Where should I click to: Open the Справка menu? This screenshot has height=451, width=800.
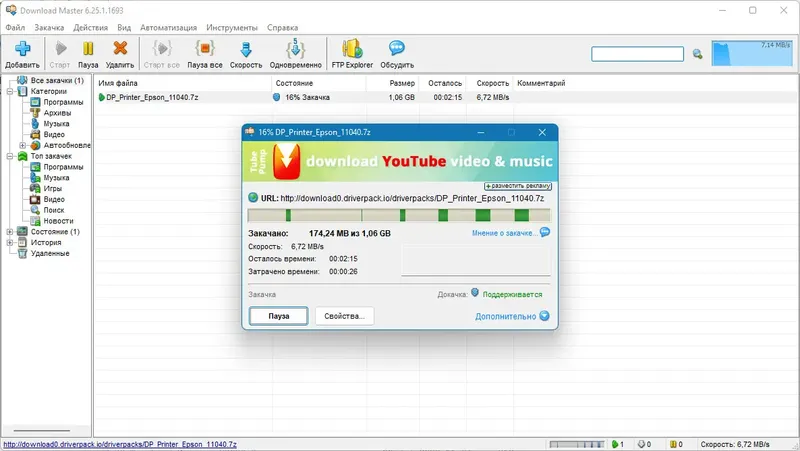click(282, 28)
